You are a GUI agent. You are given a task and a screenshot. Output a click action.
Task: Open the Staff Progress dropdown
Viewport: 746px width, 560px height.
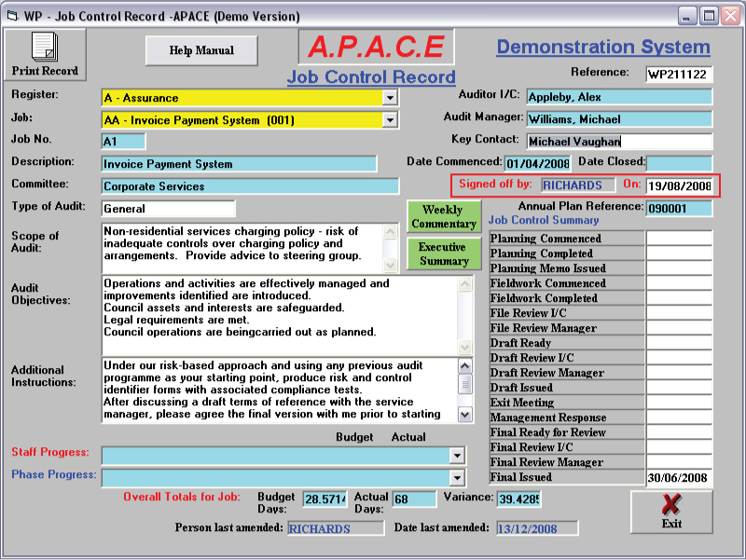(456, 456)
